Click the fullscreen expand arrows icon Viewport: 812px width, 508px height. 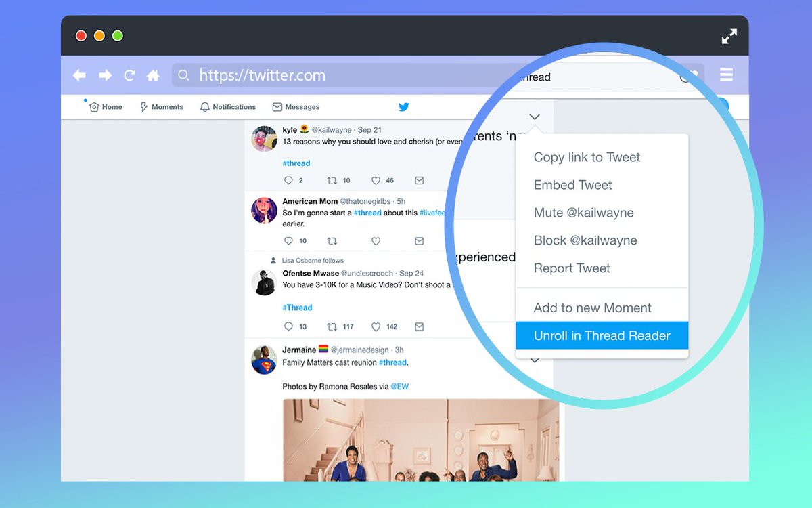729,37
